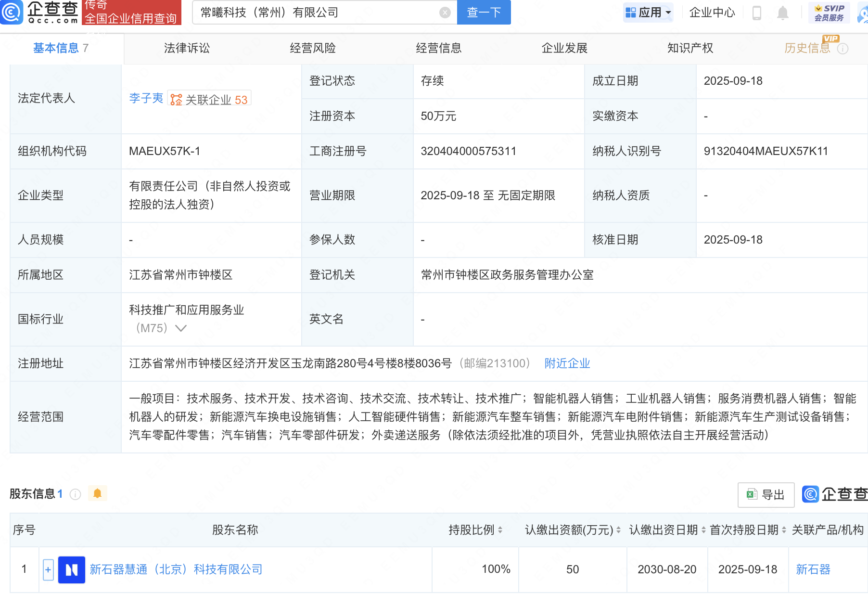868x594 pixels.
Task: Switch to 知识产权 tab
Action: coord(690,48)
